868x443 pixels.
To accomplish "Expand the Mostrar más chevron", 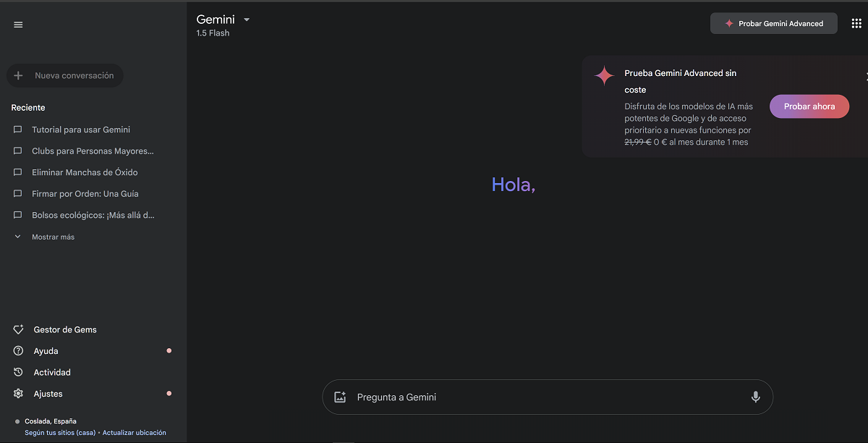I will tap(18, 237).
